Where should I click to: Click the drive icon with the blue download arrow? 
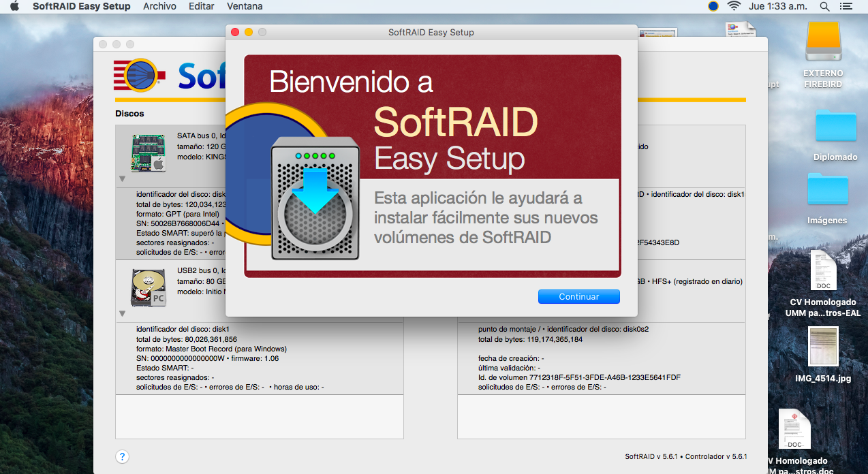[x=315, y=199]
